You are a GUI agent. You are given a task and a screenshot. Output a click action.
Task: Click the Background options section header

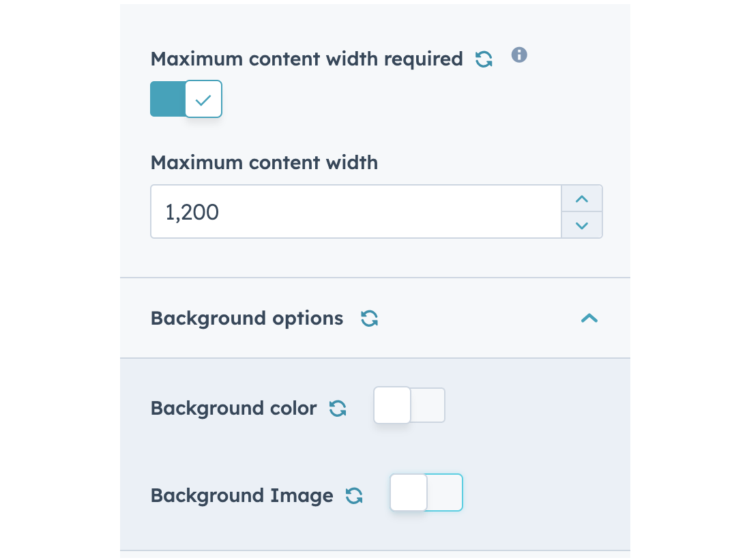[x=247, y=318]
